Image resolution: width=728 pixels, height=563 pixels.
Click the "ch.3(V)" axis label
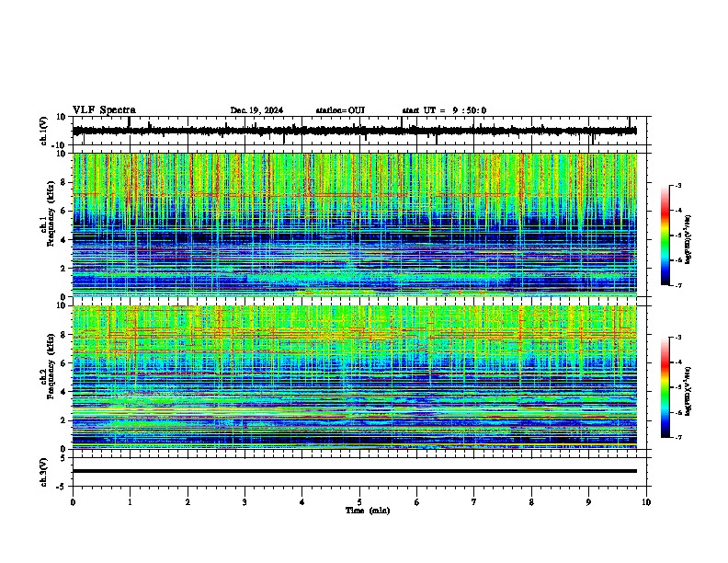tap(43, 472)
